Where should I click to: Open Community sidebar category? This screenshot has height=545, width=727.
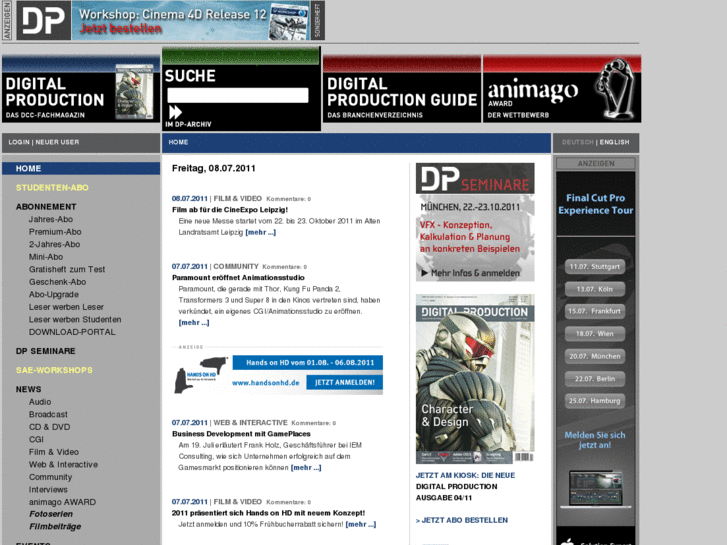[x=50, y=477]
